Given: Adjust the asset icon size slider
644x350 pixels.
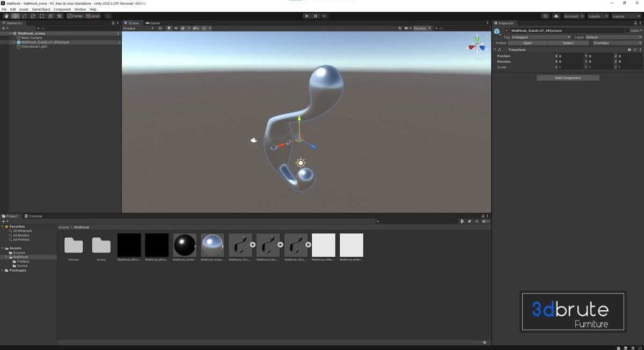Looking at the screenshot, I should pyautogui.click(x=484, y=342).
